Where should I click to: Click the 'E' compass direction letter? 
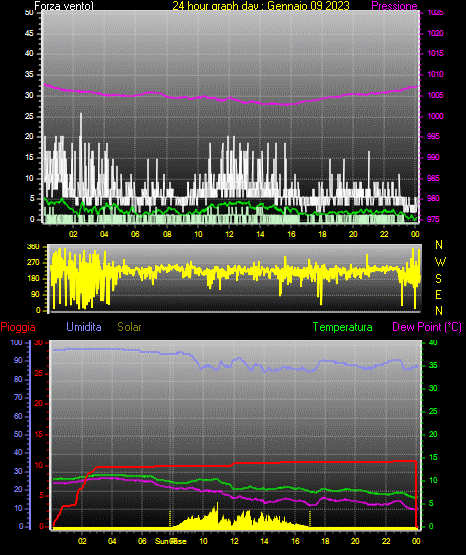[x=438, y=294]
